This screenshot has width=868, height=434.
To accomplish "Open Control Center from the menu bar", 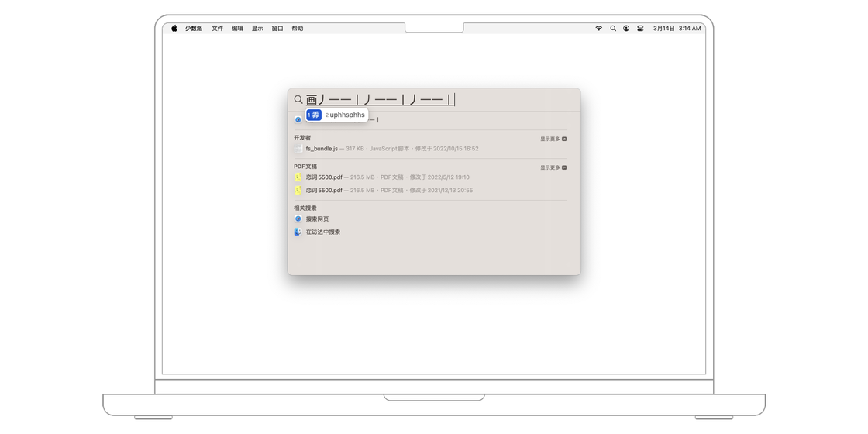I will click(640, 28).
